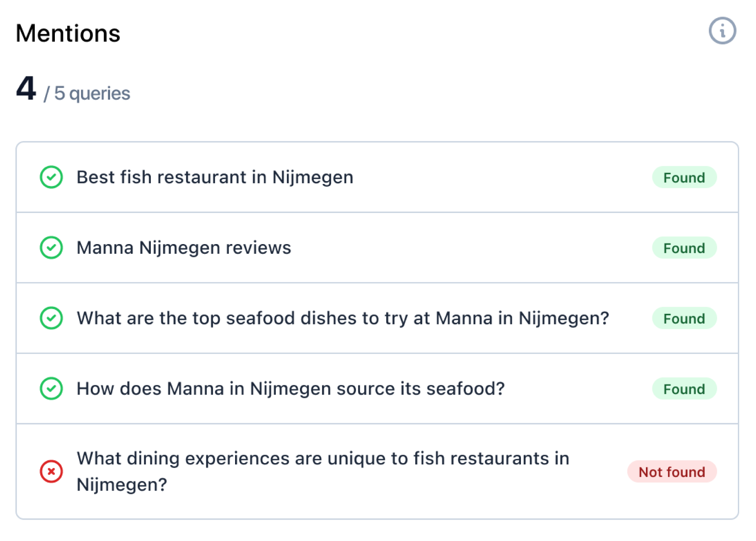Click the Mentions heading
This screenshot has height=541, width=756.
[x=68, y=33]
